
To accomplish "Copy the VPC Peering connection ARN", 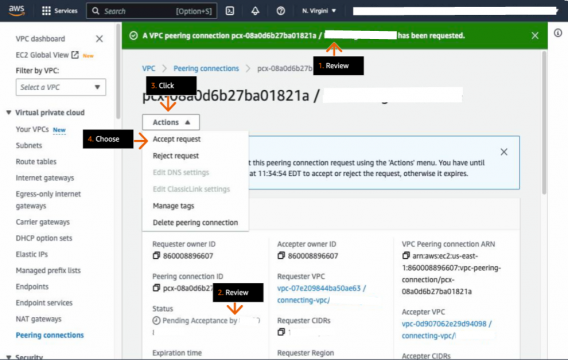I will (406, 255).
